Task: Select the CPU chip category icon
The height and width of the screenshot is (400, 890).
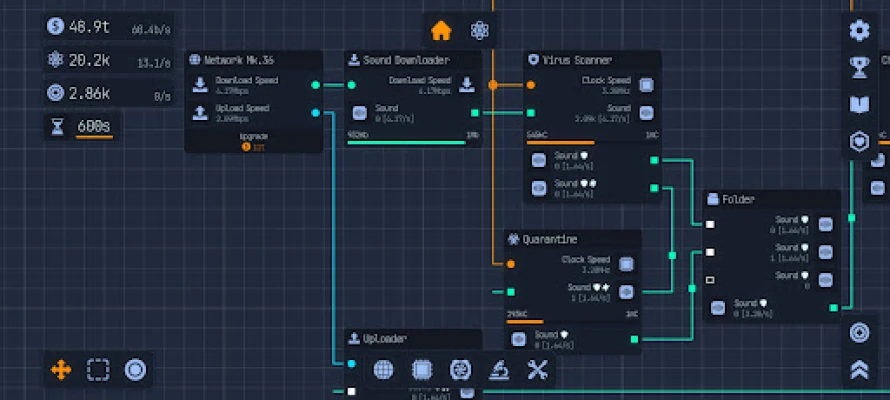Action: coord(422,370)
